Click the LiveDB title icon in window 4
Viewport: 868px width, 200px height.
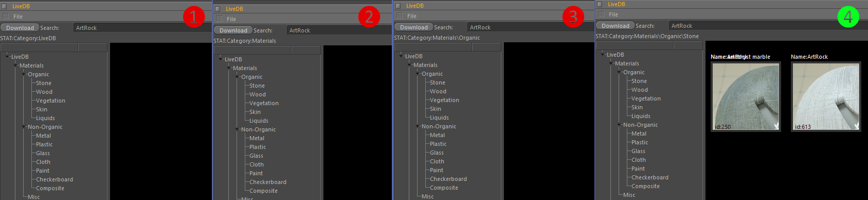point(600,4)
